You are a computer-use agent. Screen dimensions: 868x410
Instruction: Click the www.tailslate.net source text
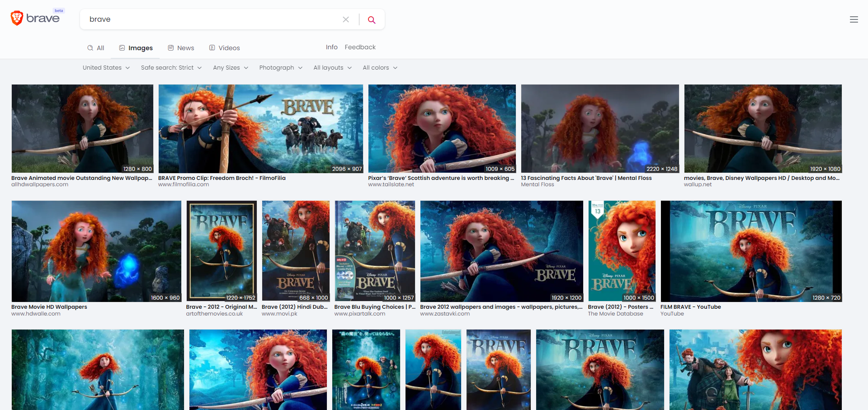tap(391, 184)
